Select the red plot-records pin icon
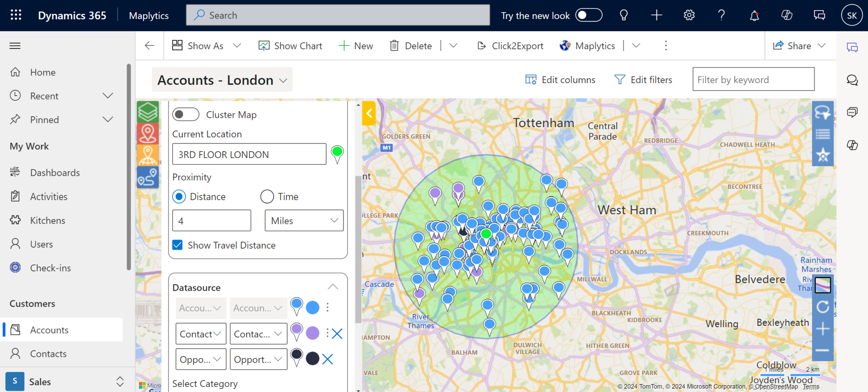The image size is (868, 392). coord(148,133)
